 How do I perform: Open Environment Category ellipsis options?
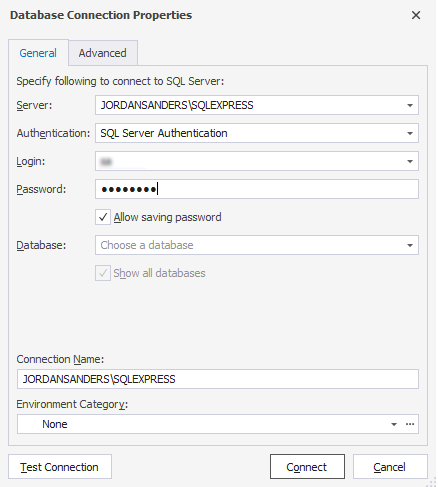[x=410, y=424]
